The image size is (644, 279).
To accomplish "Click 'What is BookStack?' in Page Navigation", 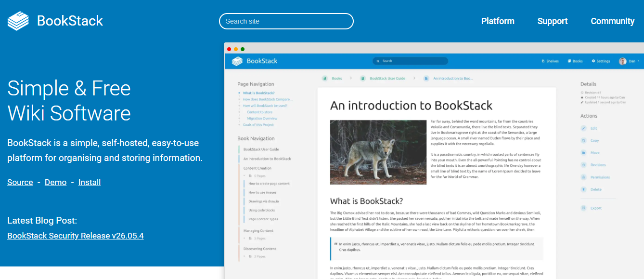I will (x=259, y=93).
